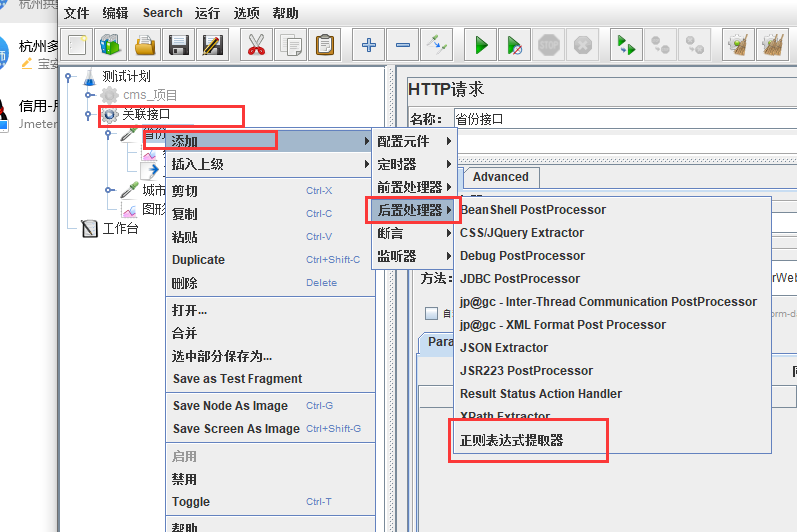Collapse the 测试计划 tree handle
Image resolution: width=797 pixels, height=532 pixels.
(x=68, y=77)
